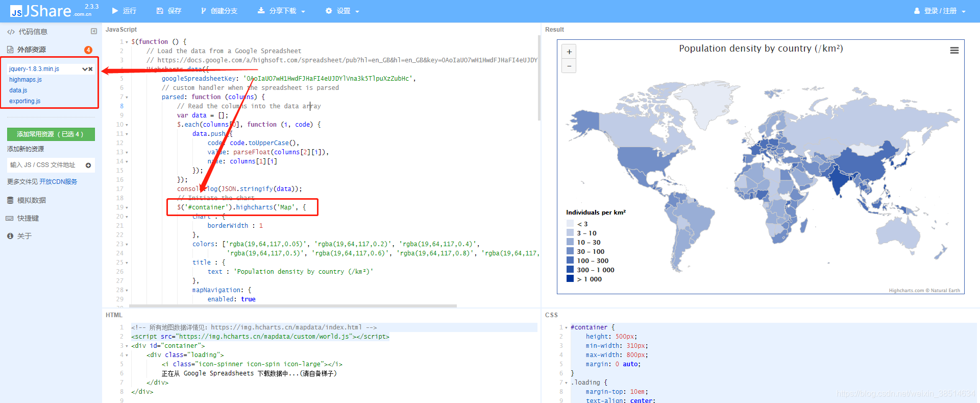Toggle the '100 – 300' legend class

pos(587,260)
